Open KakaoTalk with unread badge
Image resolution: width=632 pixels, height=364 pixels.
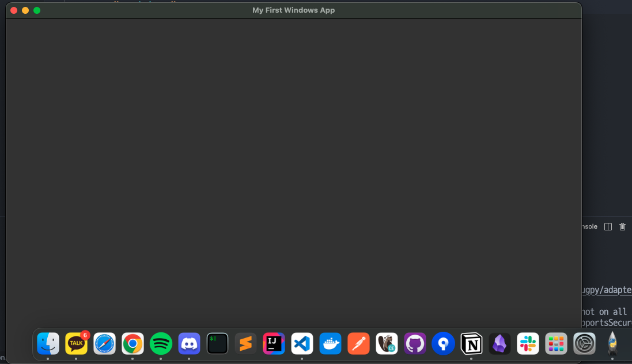pyautogui.click(x=76, y=343)
